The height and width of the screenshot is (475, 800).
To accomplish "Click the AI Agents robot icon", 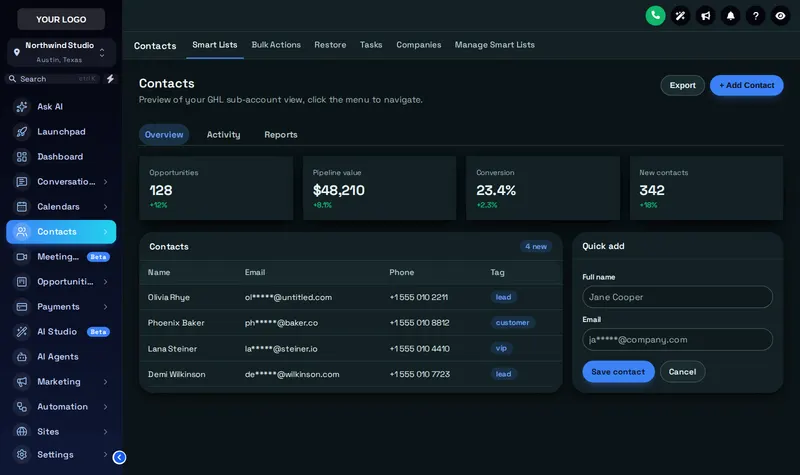I will 21,357.
